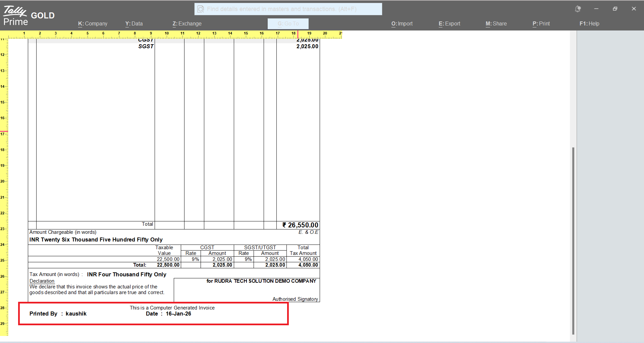Click the Tally Prime GOLD logo
This screenshot has height=343, width=644.
pos(29,16)
